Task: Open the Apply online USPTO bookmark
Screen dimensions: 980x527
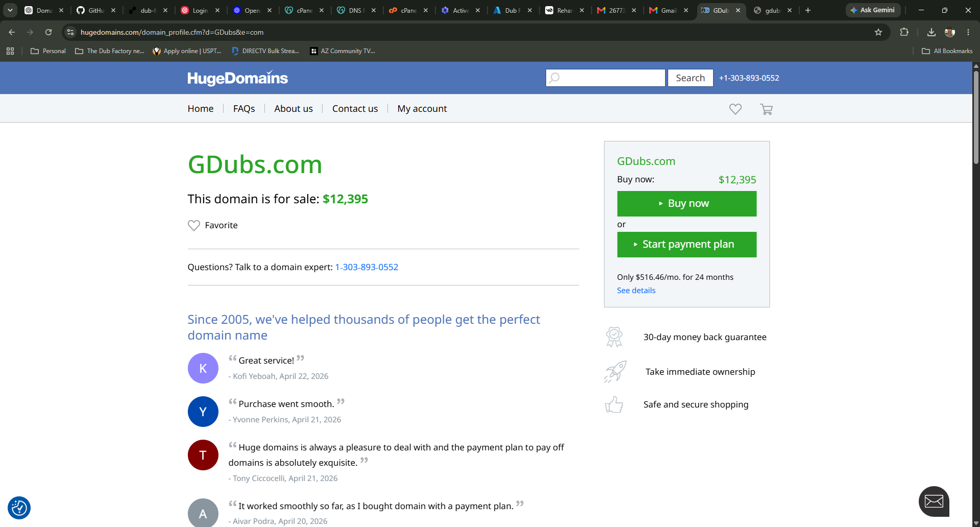Action: 187,51
